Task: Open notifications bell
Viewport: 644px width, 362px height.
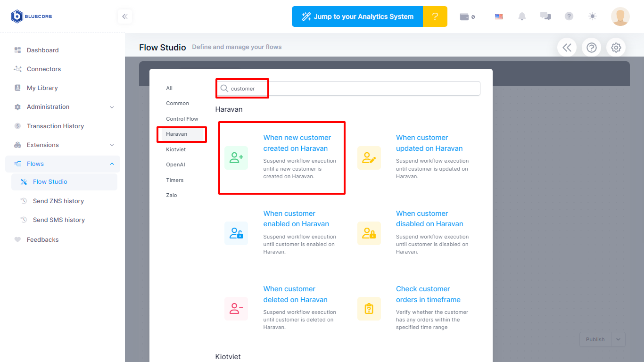Action: point(522,16)
